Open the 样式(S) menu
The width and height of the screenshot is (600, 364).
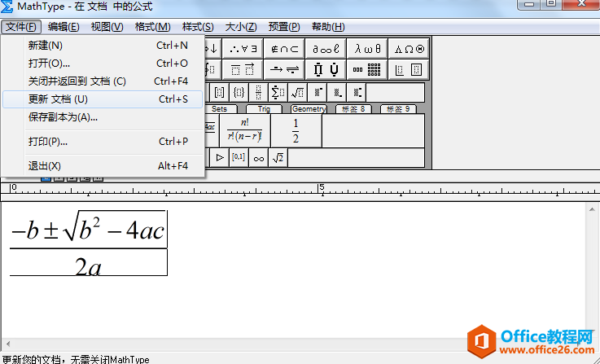point(198,27)
